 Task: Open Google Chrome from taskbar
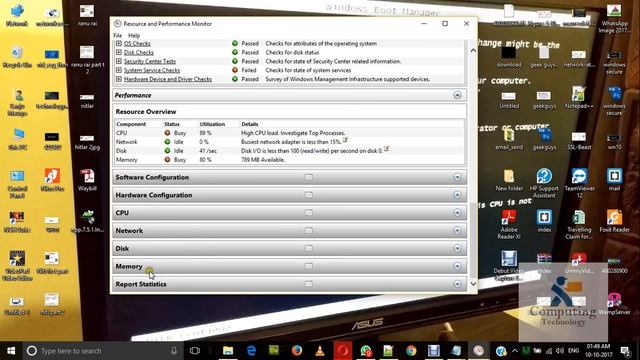coord(411,351)
